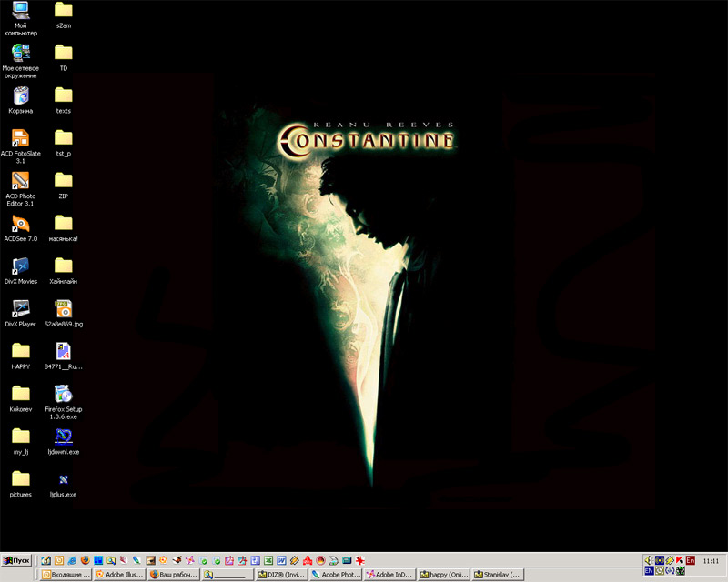Select the 52a8e869.jpg image file
The height and width of the screenshot is (582, 728).
(64, 314)
